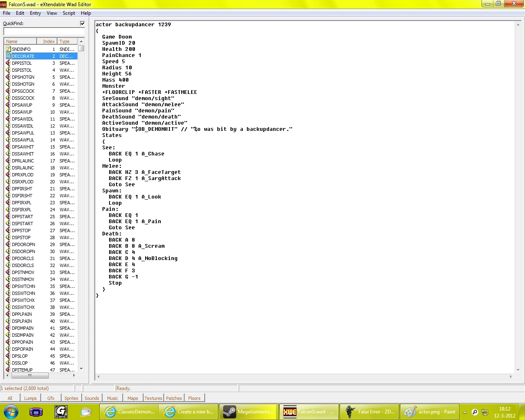This screenshot has width=525, height=420.
Task: Click the DPSAWFUL speaker icon
Action: coord(8,133)
